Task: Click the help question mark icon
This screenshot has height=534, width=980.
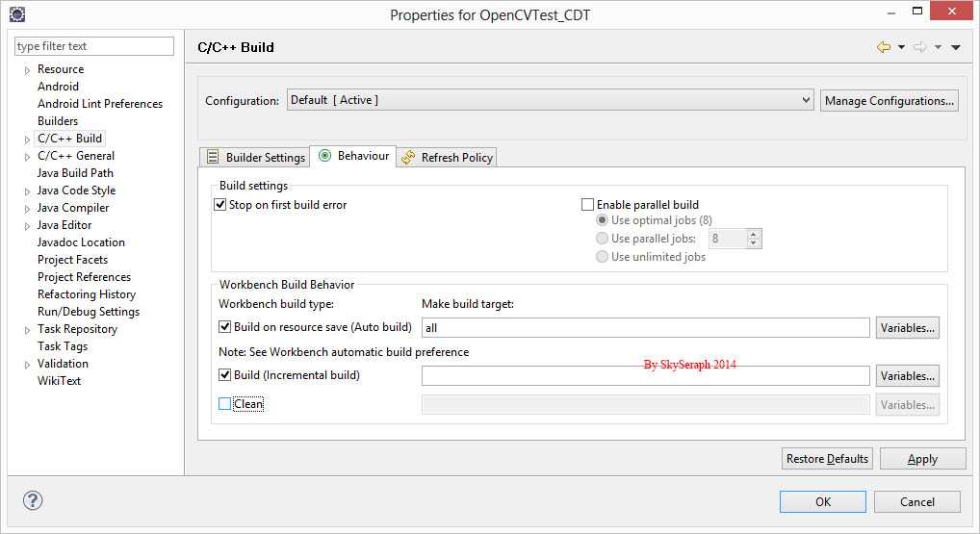Action: (x=33, y=500)
